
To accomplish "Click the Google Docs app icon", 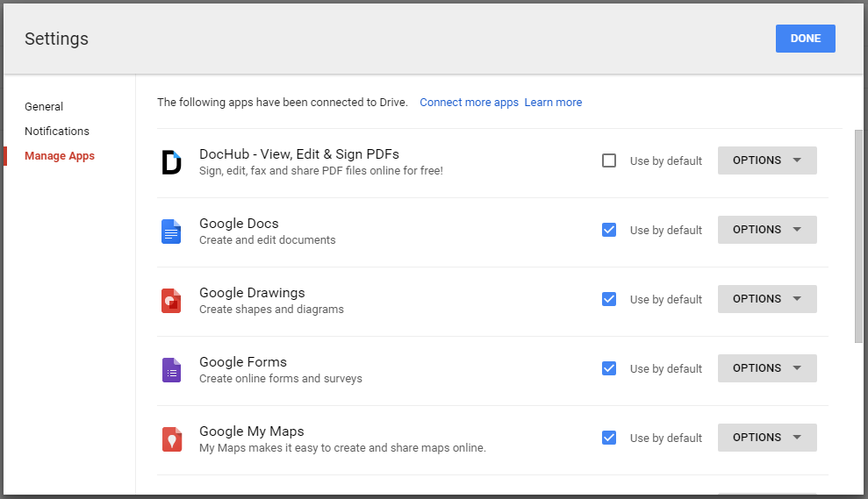I will coord(171,232).
